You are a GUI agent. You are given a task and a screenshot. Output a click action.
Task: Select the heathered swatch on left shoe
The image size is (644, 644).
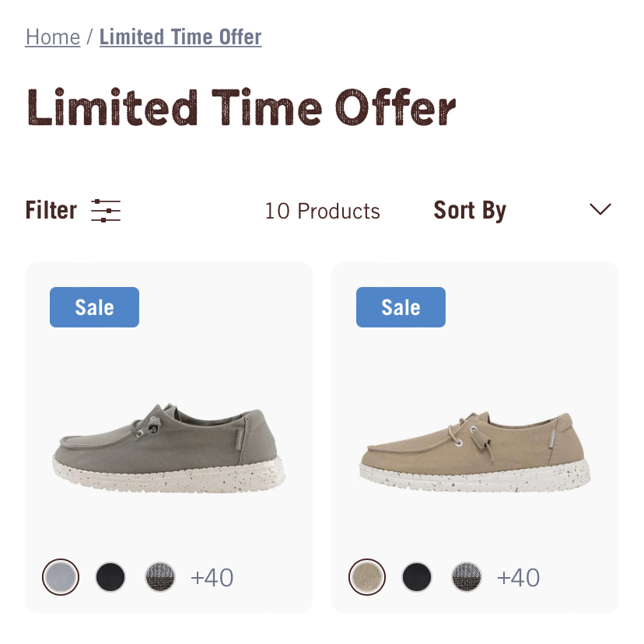(160, 577)
